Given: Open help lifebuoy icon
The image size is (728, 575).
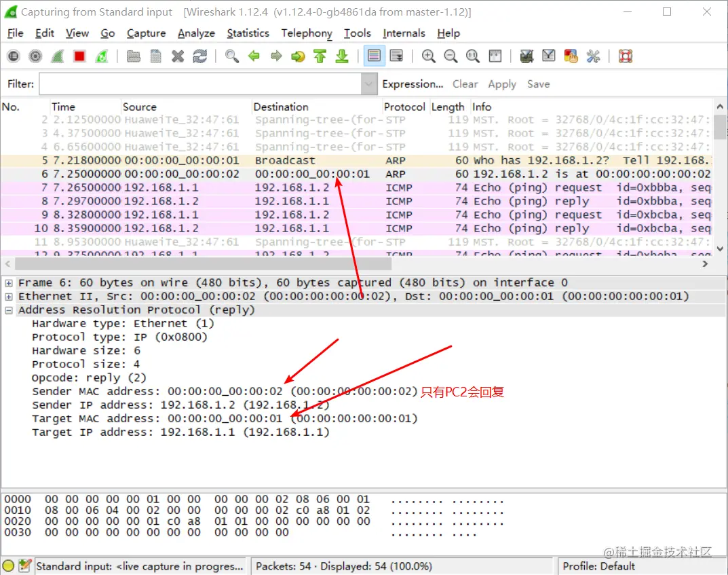Looking at the screenshot, I should (x=626, y=56).
